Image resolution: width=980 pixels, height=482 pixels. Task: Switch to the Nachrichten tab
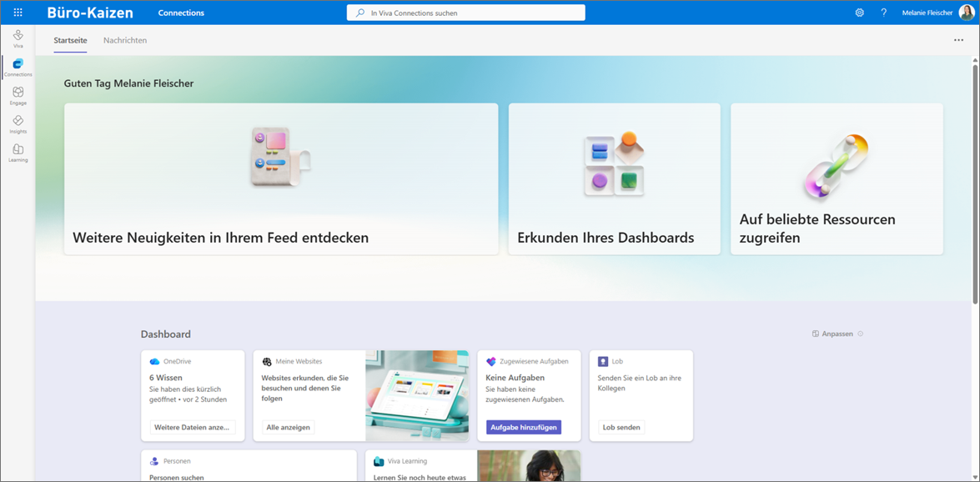(125, 40)
